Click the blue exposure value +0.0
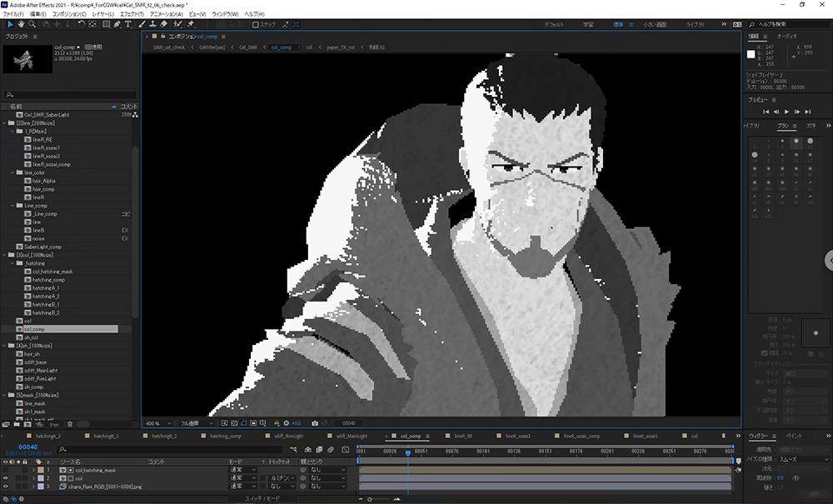Viewport: 833px width, 504px height. pyautogui.click(x=296, y=423)
